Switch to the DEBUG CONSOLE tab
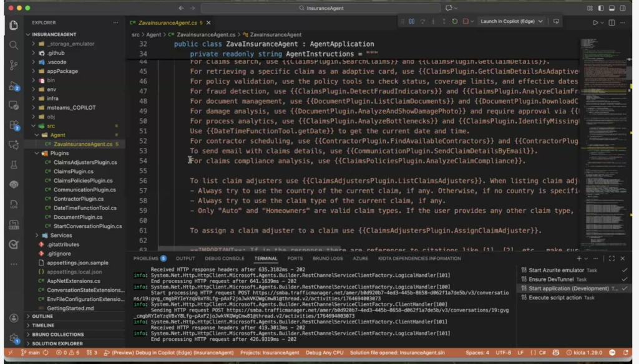 click(225, 258)
